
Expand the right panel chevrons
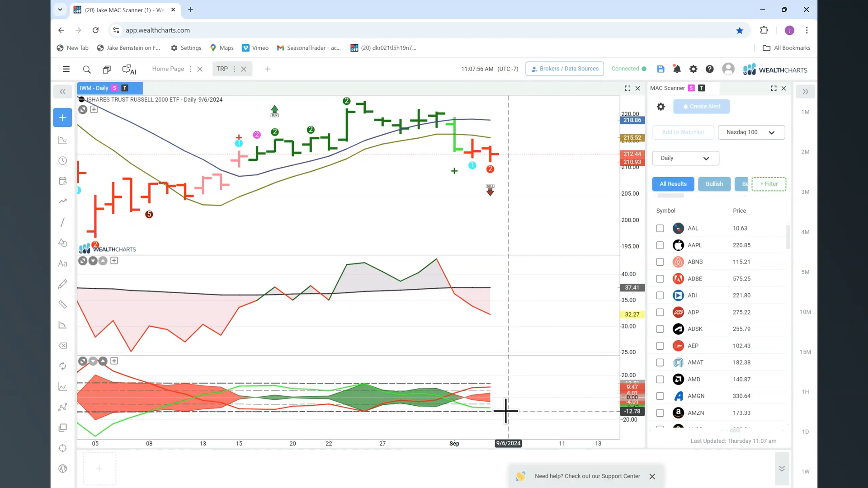[x=805, y=92]
